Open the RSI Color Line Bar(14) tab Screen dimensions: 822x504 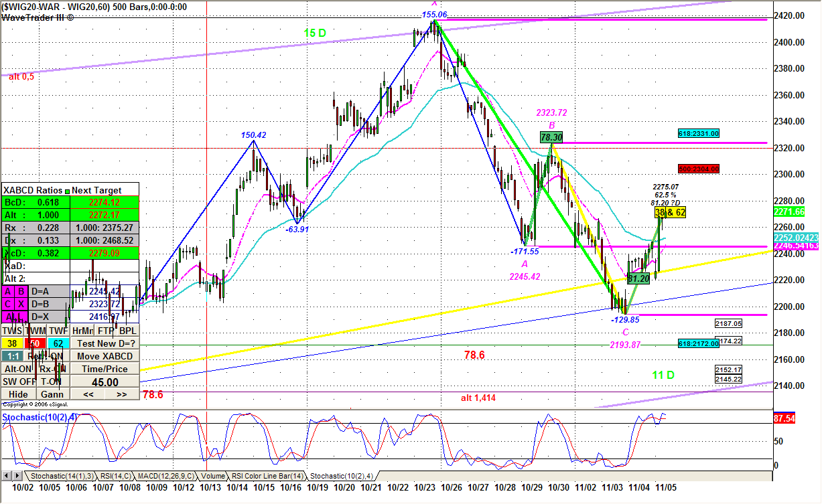(x=268, y=476)
